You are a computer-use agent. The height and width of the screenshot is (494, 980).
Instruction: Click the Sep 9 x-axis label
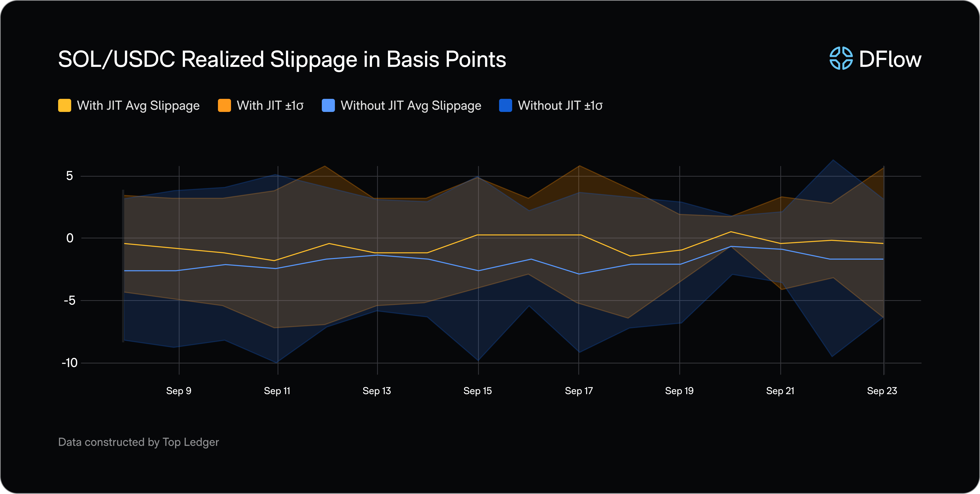(x=178, y=391)
